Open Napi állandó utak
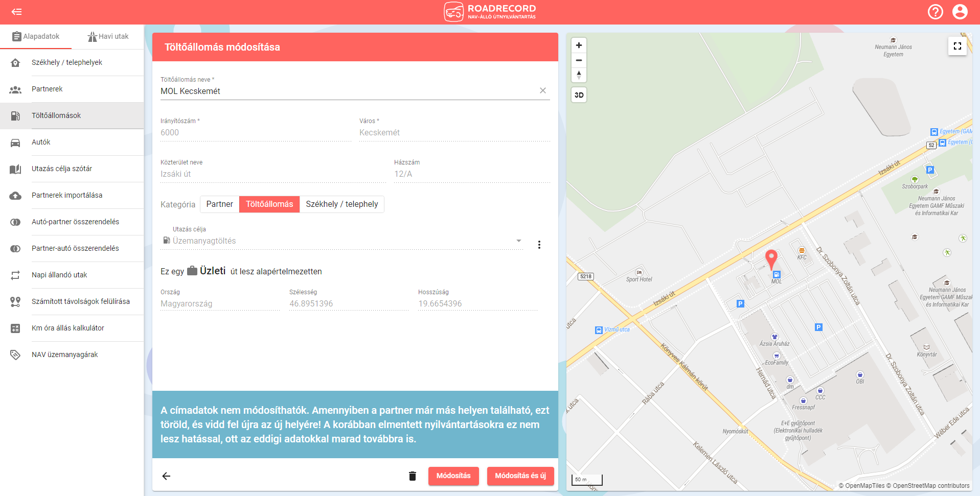 coord(72,275)
